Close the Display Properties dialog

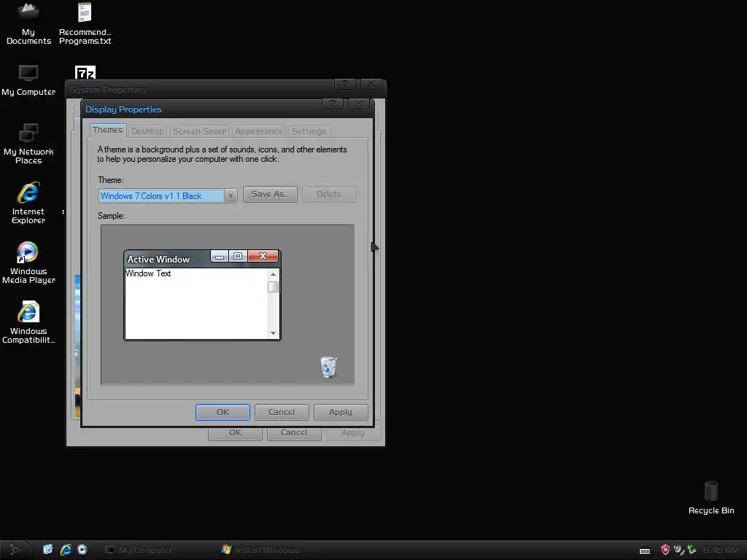tap(359, 104)
